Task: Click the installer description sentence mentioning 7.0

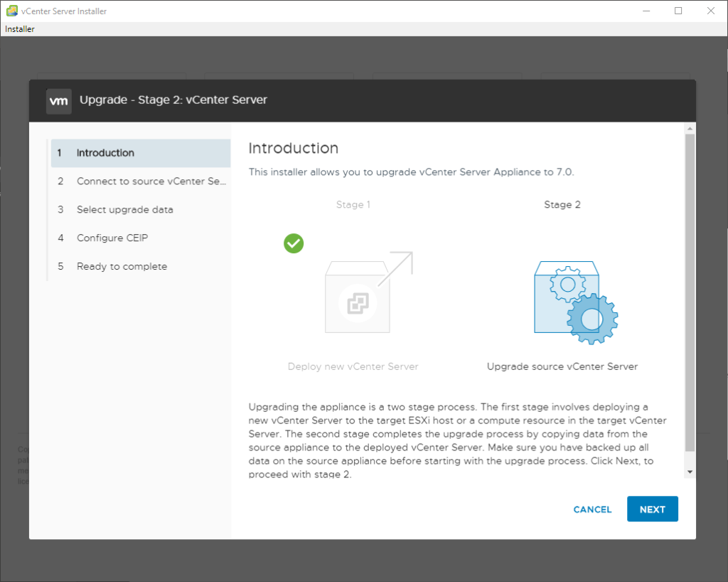Action: point(412,172)
